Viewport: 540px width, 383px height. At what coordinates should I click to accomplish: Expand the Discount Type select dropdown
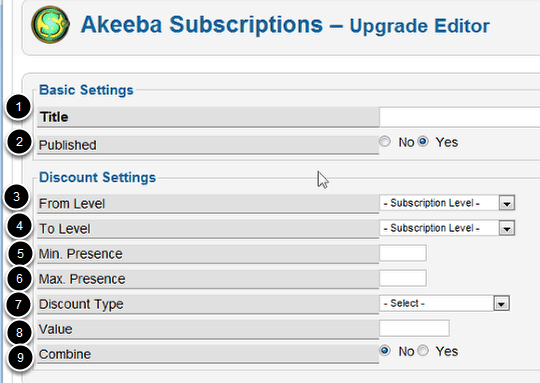[444, 303]
